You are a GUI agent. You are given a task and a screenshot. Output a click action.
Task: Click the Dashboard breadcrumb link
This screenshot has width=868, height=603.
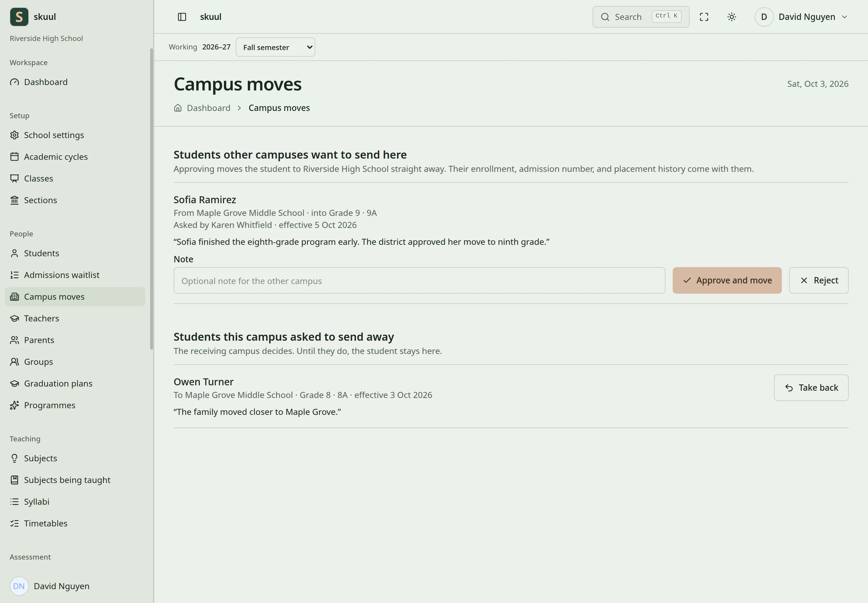point(209,108)
